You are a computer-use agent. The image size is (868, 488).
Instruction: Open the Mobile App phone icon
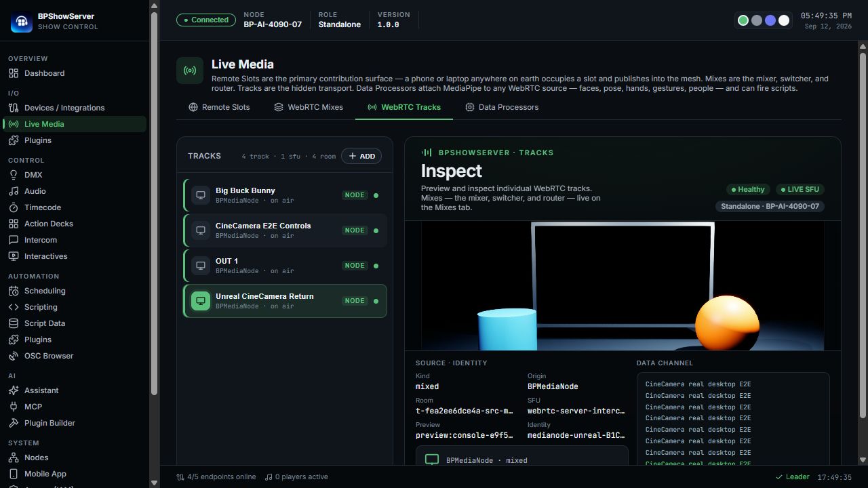pyautogui.click(x=14, y=474)
